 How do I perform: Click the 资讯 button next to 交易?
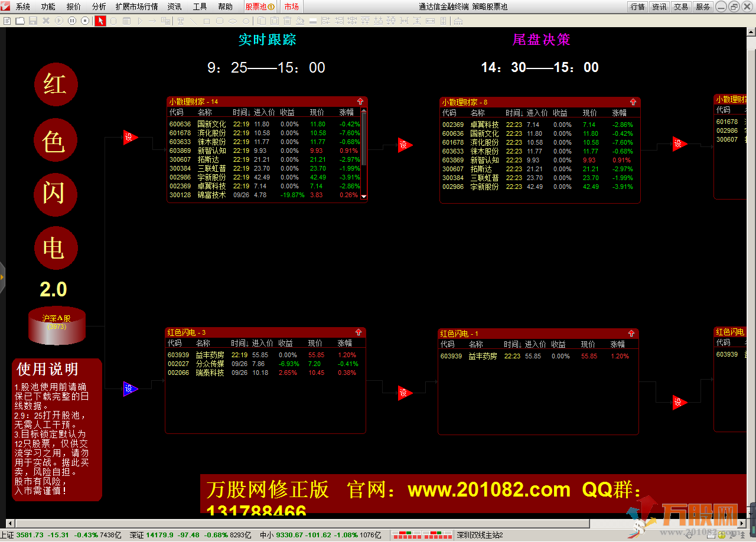[x=659, y=7]
